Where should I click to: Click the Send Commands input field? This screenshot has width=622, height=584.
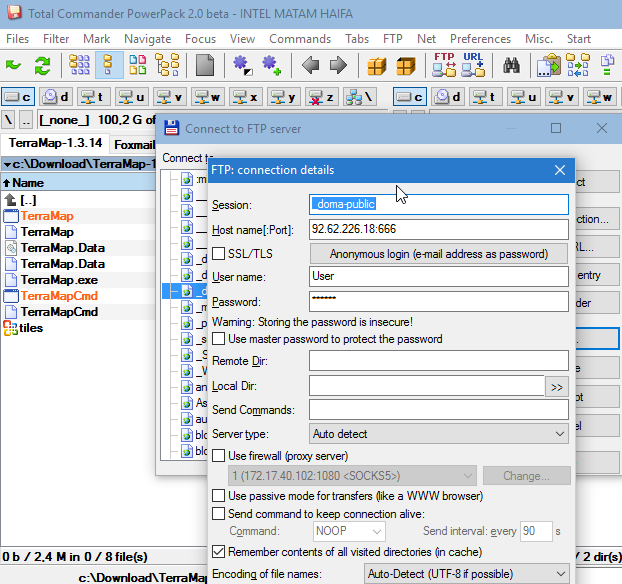coord(439,410)
